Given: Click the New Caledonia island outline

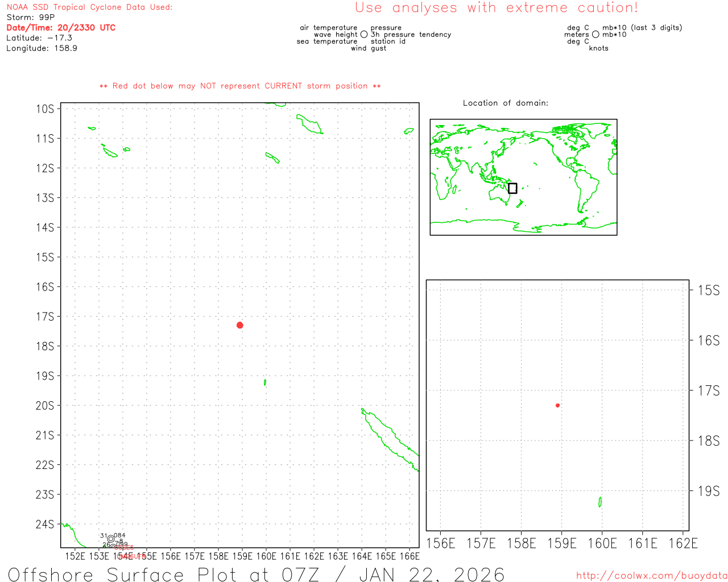Looking at the screenshot, I should tap(390, 439).
